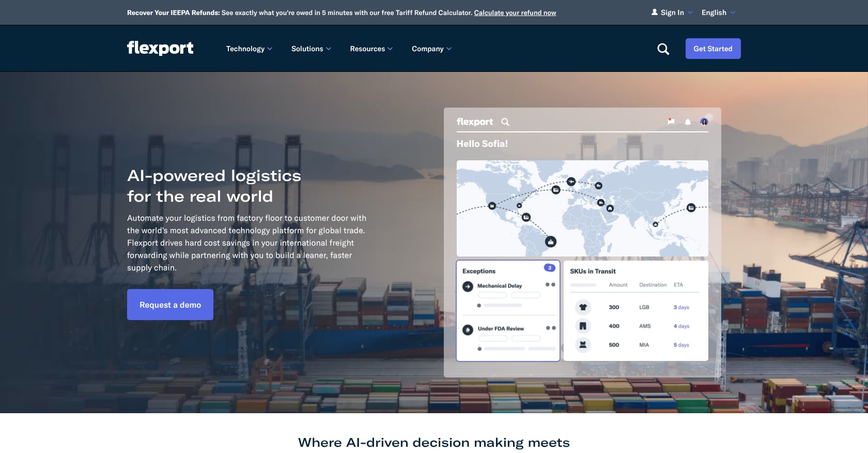Click the product icon in the 400 row
868x453 pixels.
[583, 326]
